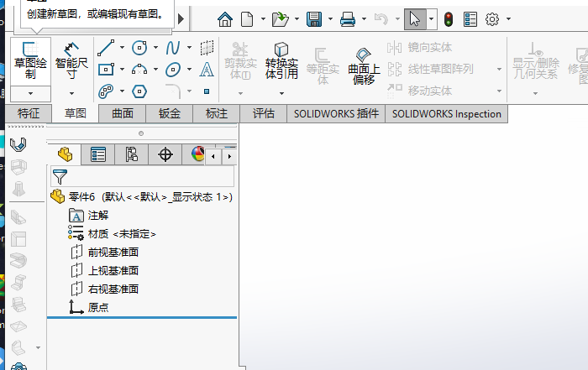The width and height of the screenshot is (588, 370).
Task: Click the Save icon
Action: [x=314, y=19]
